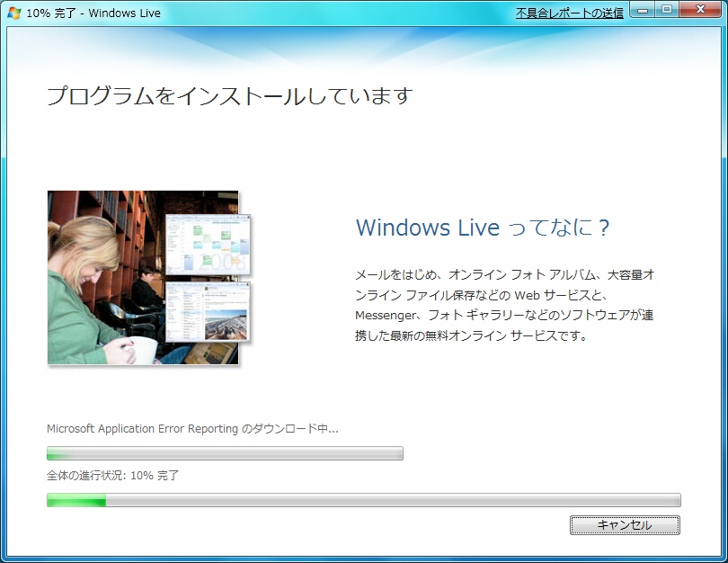This screenshot has height=563, width=728.
Task: Open the 不具合レポートの送信 link
Action: point(569,13)
